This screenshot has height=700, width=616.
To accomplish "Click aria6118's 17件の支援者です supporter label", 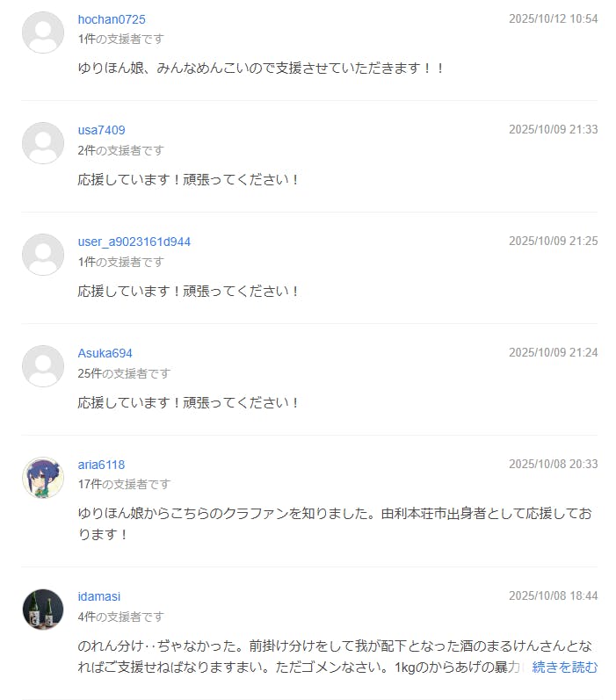I will tap(124, 484).
